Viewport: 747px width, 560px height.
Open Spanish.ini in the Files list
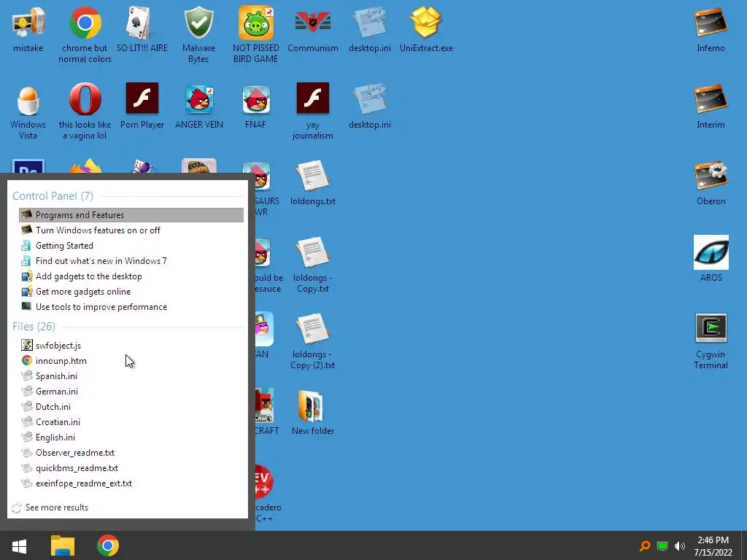(x=131, y=376)
